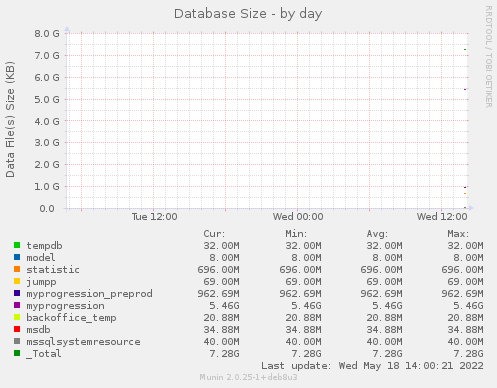Click the msdb red legend swatch
Image resolution: width=497 pixels, height=388 pixels.
pos(17,329)
